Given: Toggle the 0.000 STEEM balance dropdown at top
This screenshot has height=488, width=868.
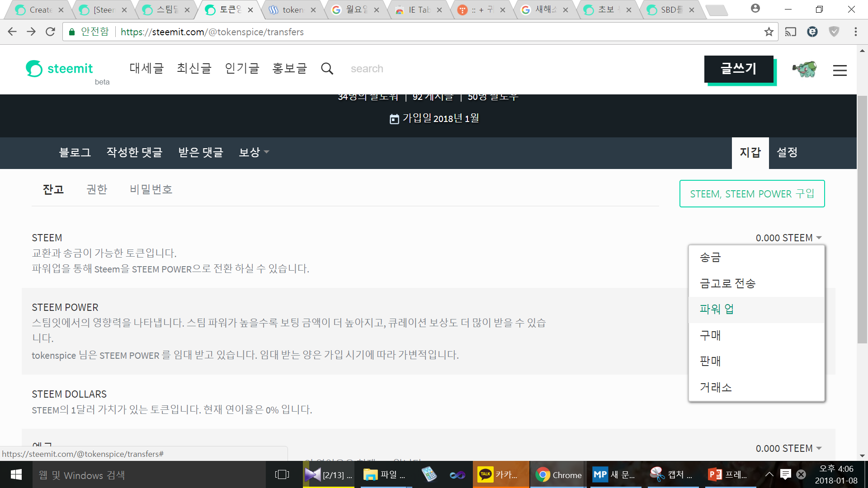Looking at the screenshot, I should click(x=789, y=238).
